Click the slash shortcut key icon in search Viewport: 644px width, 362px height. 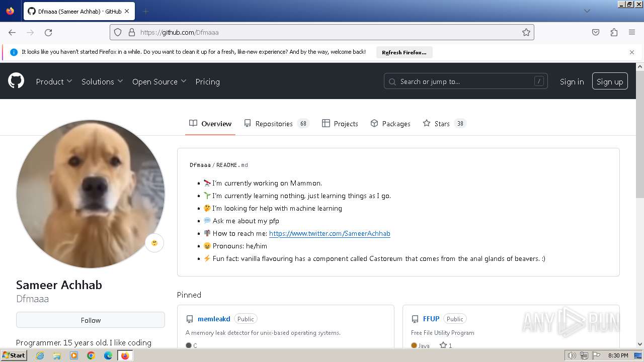click(539, 81)
